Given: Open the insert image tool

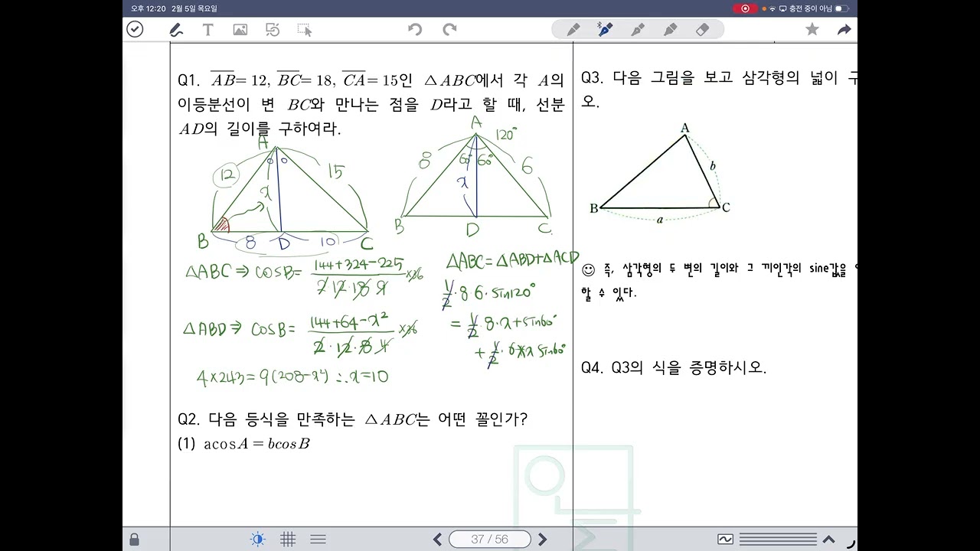Looking at the screenshot, I should 240,30.
